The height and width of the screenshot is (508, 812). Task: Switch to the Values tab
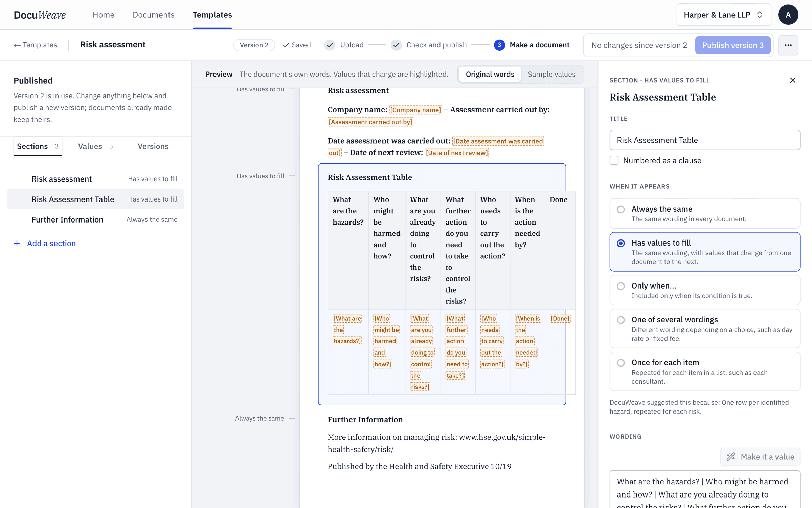coord(95,146)
